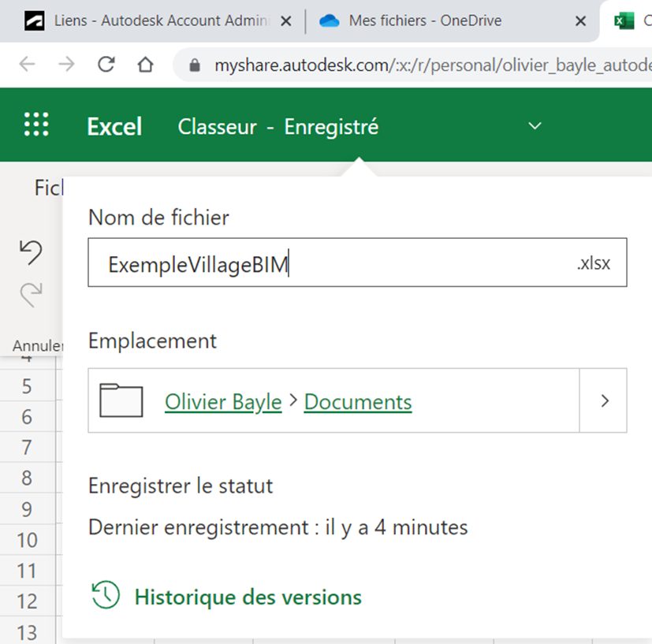
Task: Collapse the file name dropdown chevron
Action: click(x=535, y=125)
